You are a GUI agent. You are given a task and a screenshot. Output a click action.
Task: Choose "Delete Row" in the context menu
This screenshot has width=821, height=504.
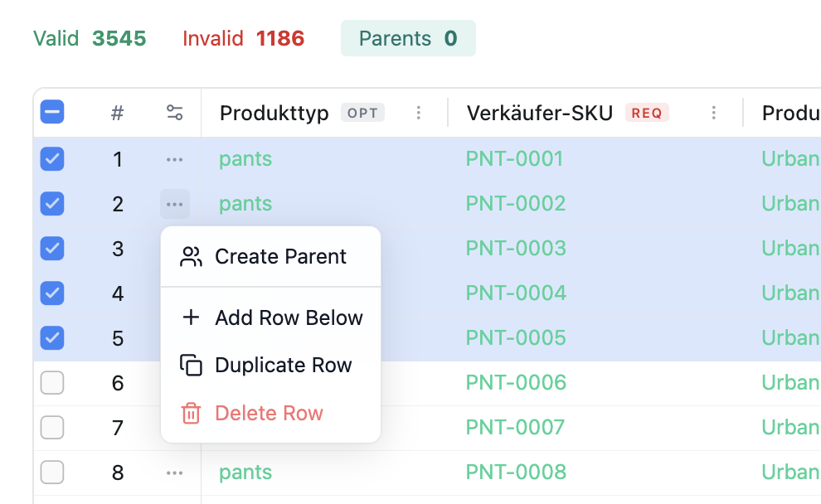click(x=269, y=413)
